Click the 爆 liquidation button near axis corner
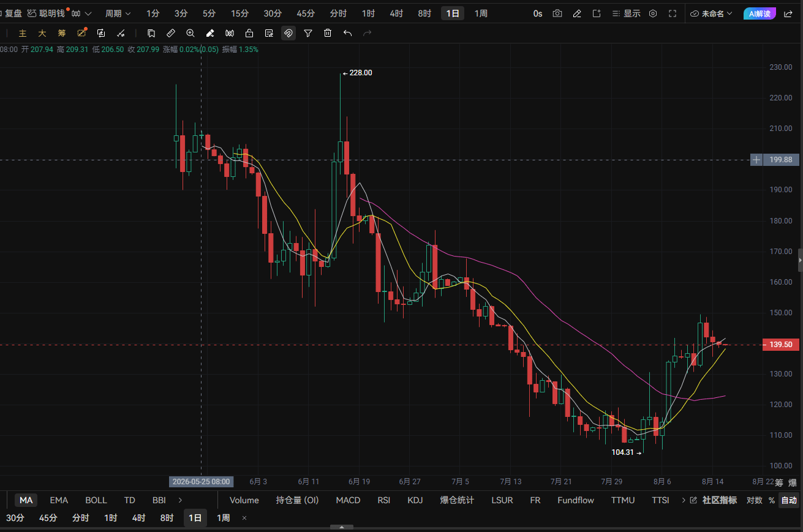This screenshot has height=532, width=803. click(793, 483)
